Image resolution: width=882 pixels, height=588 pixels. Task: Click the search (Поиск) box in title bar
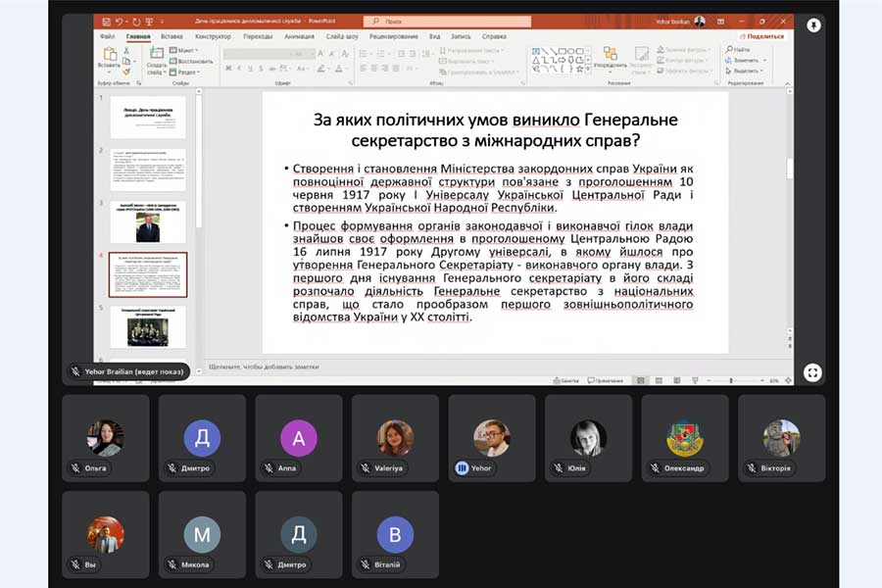447,22
